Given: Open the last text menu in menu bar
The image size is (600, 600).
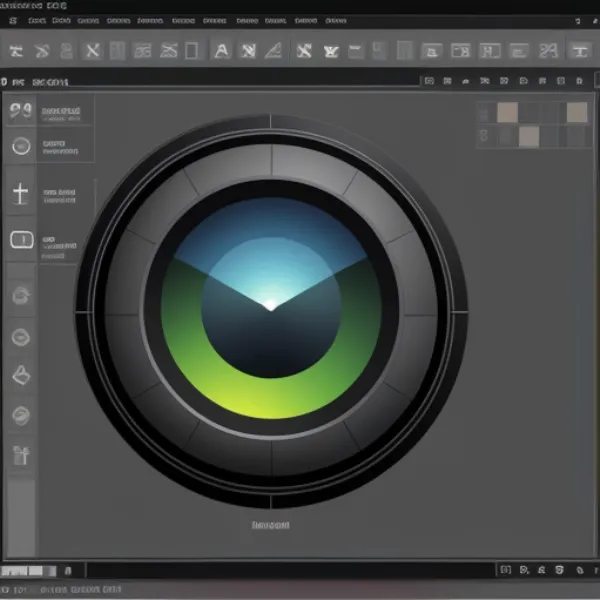Looking at the screenshot, I should pyautogui.click(x=336, y=21).
